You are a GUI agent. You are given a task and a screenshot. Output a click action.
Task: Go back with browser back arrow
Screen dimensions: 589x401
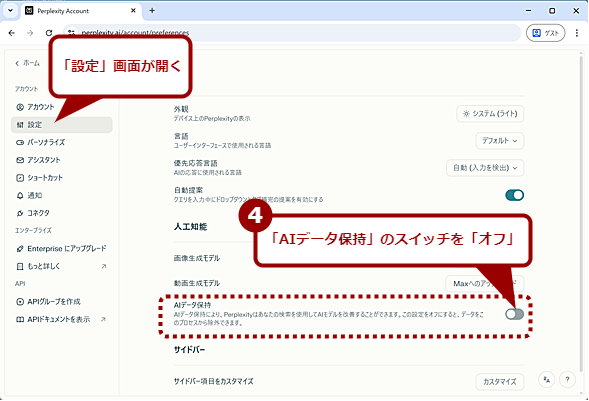12,33
